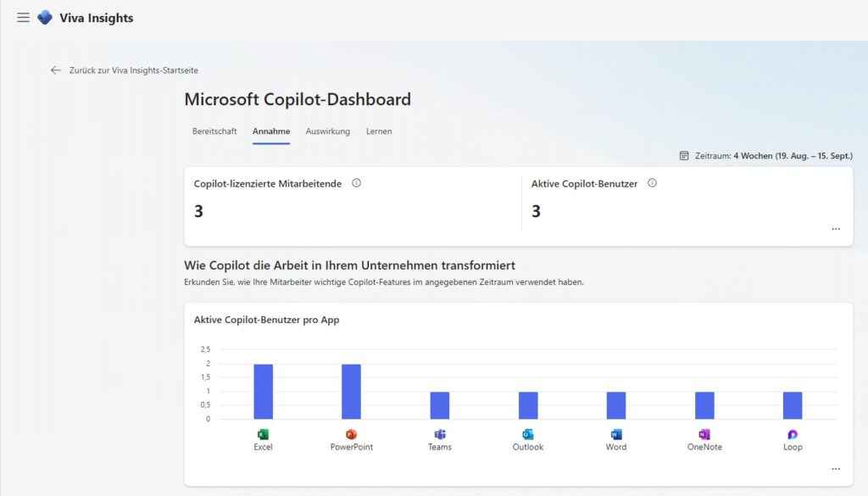
Task: Show info for Copilot-lizenzierte Mitarbeitende
Action: tap(357, 183)
